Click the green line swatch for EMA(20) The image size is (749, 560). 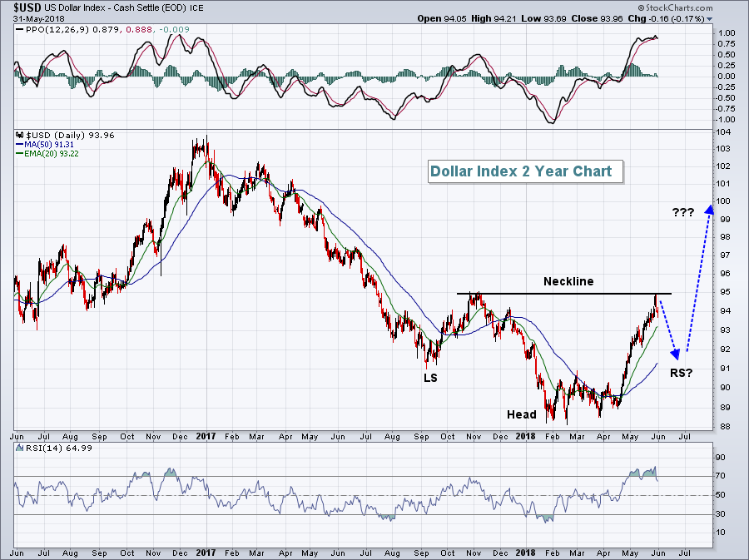(x=20, y=154)
